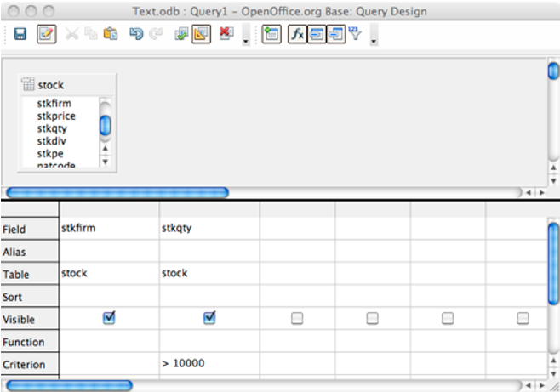Toggle the Functions (fx) row icon
560x392 pixels.
click(296, 35)
